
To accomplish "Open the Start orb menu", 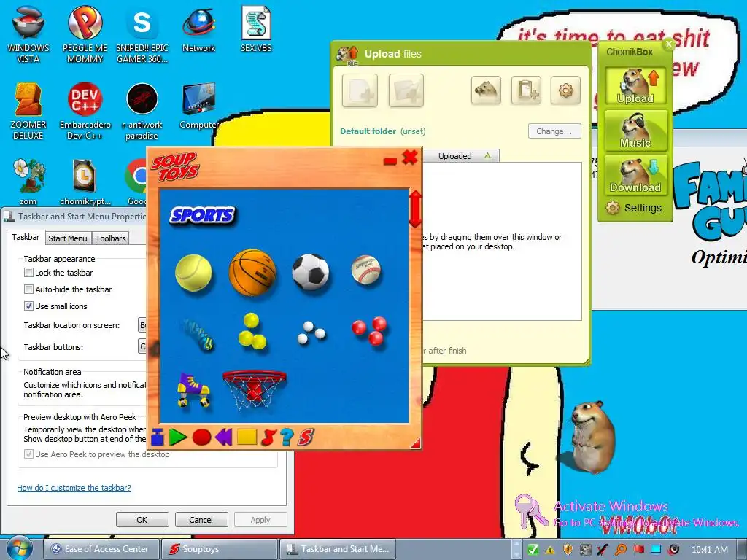I will [20, 548].
